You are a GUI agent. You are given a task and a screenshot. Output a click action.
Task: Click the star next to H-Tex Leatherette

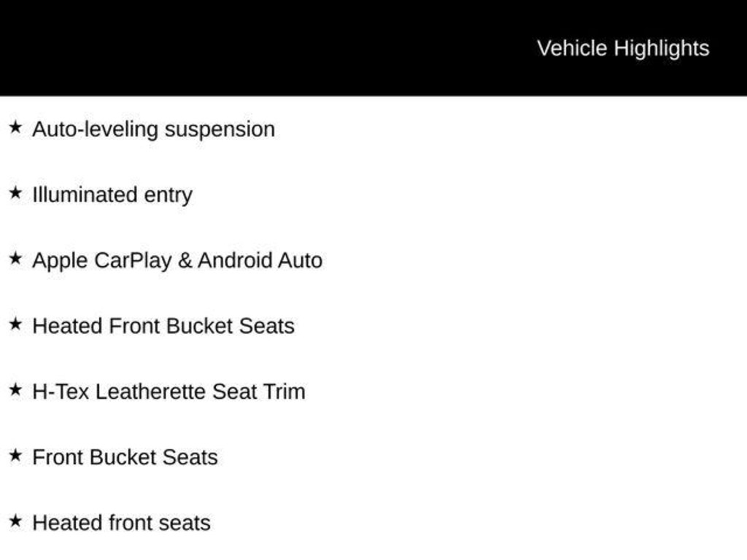point(15,390)
